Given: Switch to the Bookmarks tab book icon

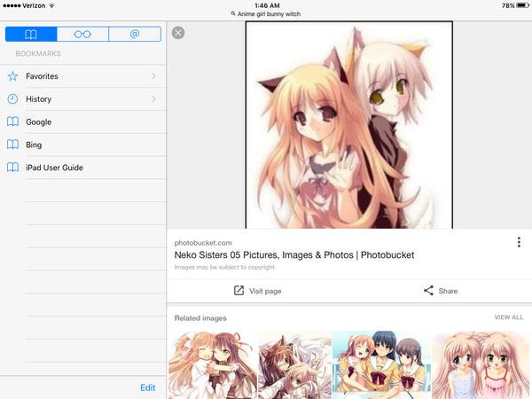Looking at the screenshot, I should pos(31,34).
